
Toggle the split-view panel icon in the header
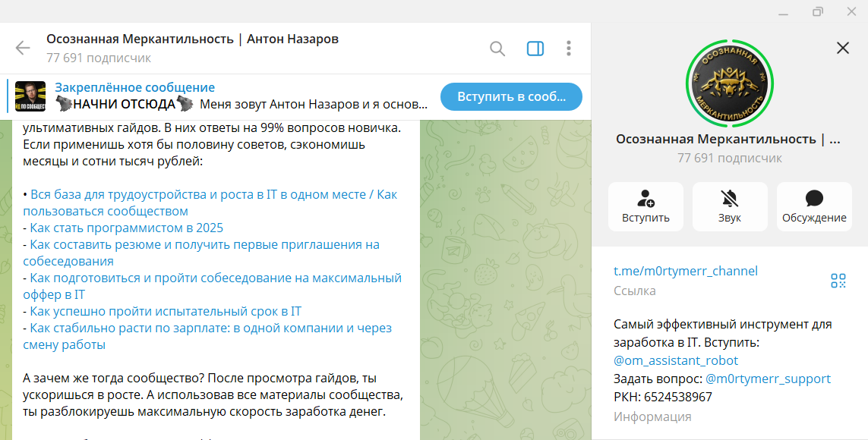pos(535,48)
